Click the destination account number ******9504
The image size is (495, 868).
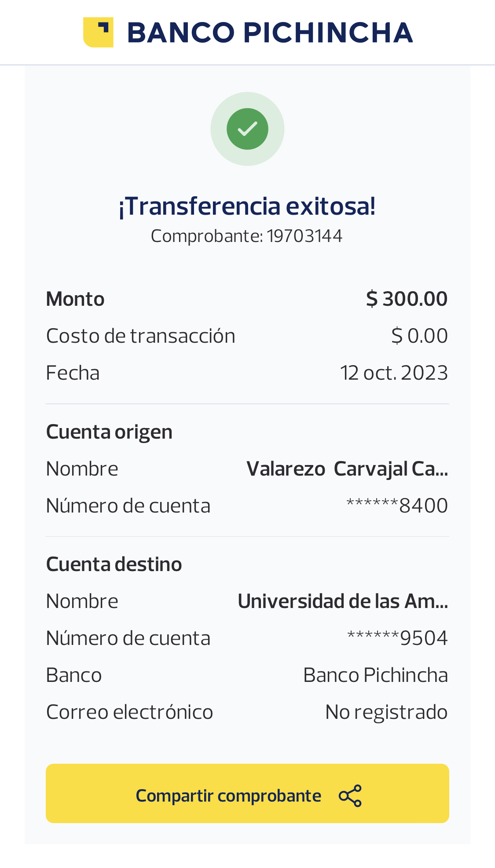pos(397,638)
